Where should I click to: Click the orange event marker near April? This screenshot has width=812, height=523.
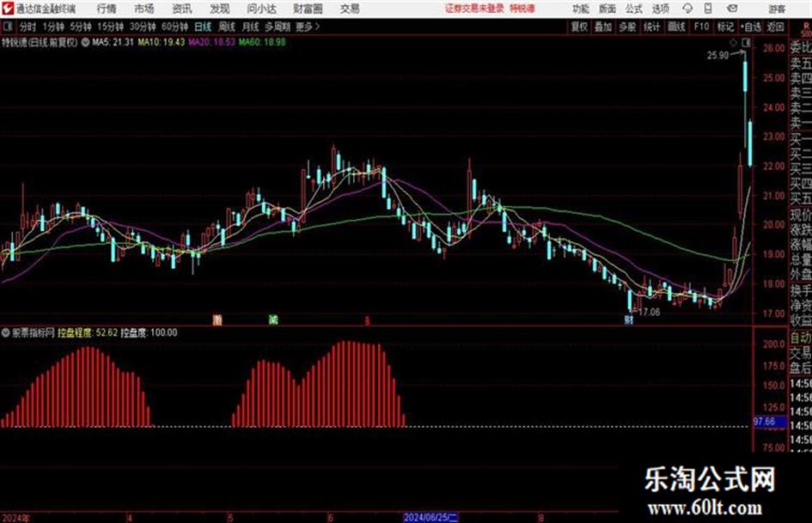217,319
